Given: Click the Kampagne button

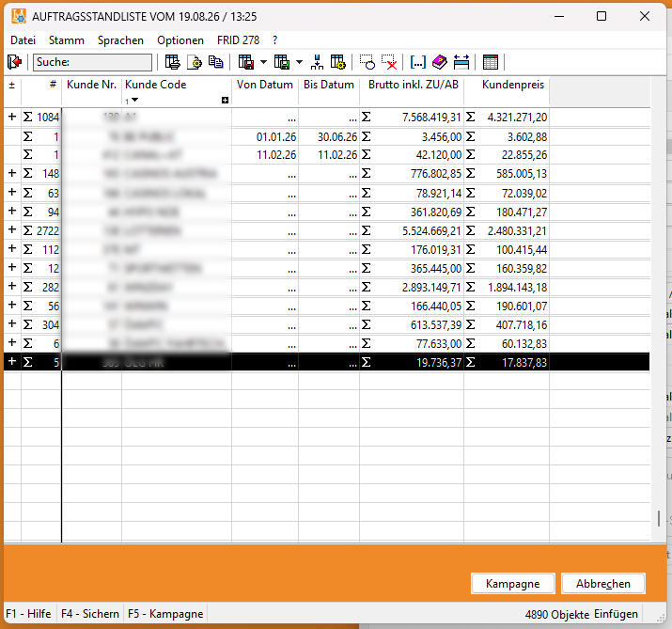Looking at the screenshot, I should pyautogui.click(x=512, y=584).
